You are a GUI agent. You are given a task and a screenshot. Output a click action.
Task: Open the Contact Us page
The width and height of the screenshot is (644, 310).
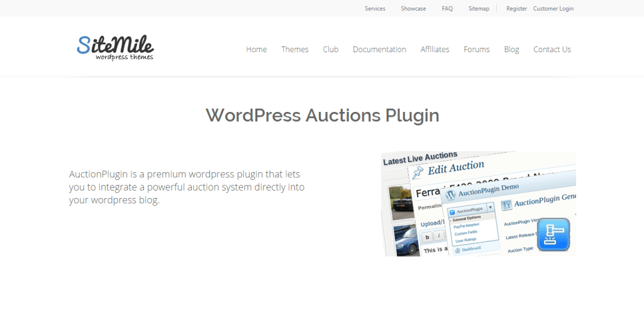[552, 49]
